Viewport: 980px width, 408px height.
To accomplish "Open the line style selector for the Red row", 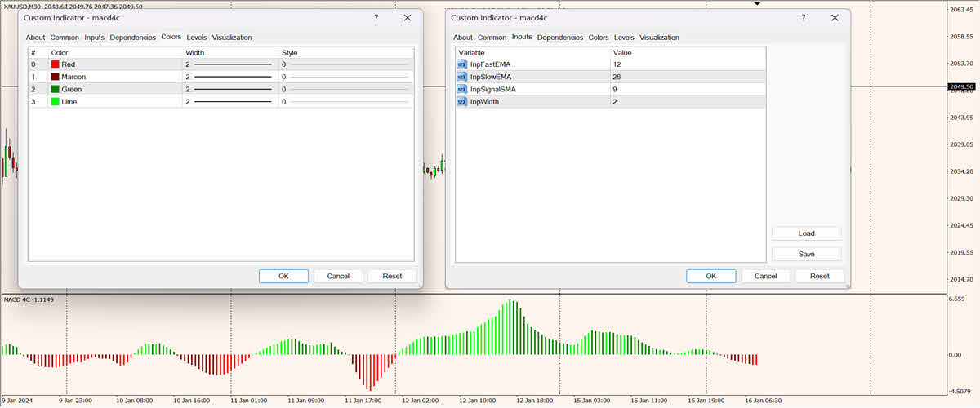I will [x=346, y=64].
